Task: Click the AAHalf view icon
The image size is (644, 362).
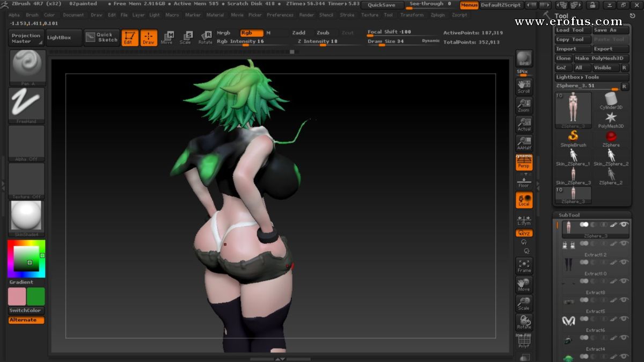Action: pos(524,143)
